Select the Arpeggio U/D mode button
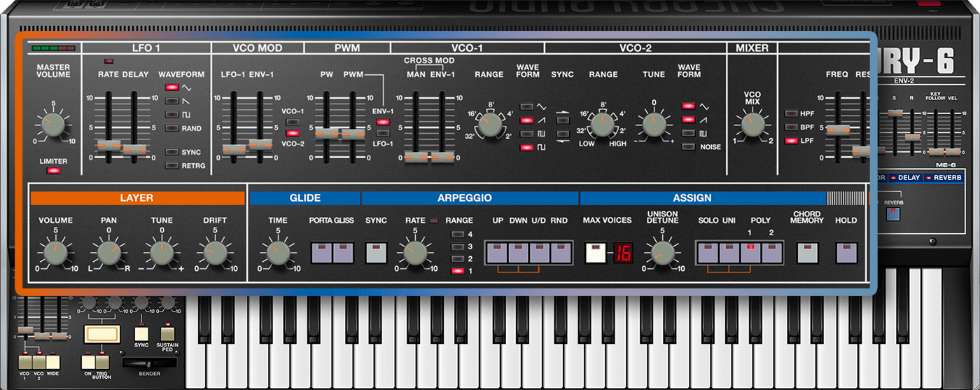This screenshot has height=390, width=980. pyautogui.click(x=540, y=252)
